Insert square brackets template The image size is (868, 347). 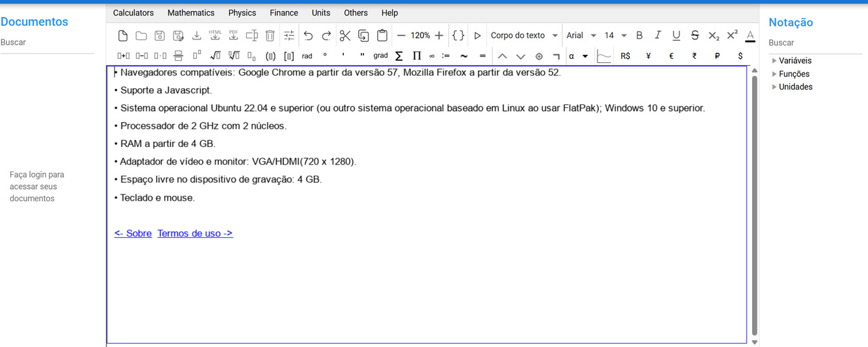pos(289,56)
